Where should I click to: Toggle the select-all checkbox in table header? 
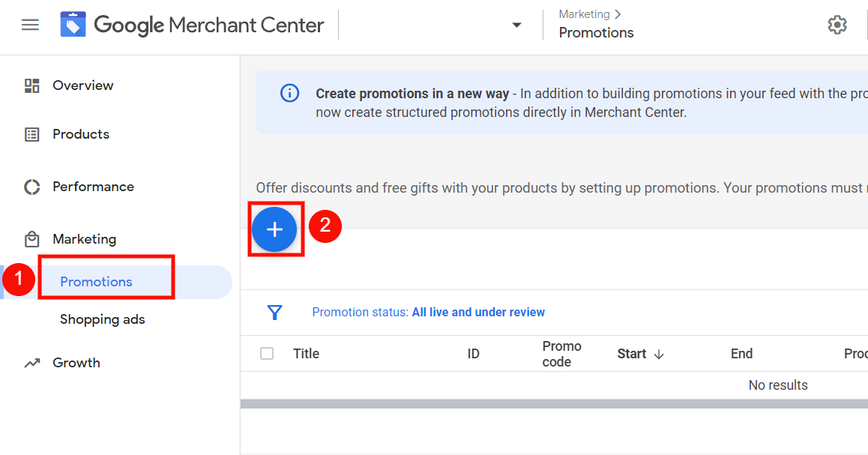(x=267, y=354)
